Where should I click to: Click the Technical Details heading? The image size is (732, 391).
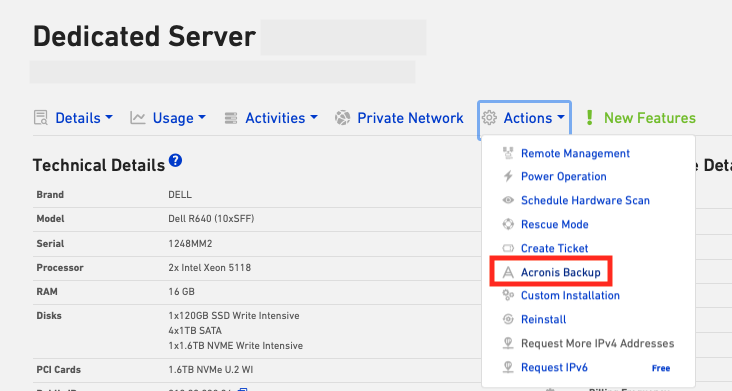pos(99,165)
